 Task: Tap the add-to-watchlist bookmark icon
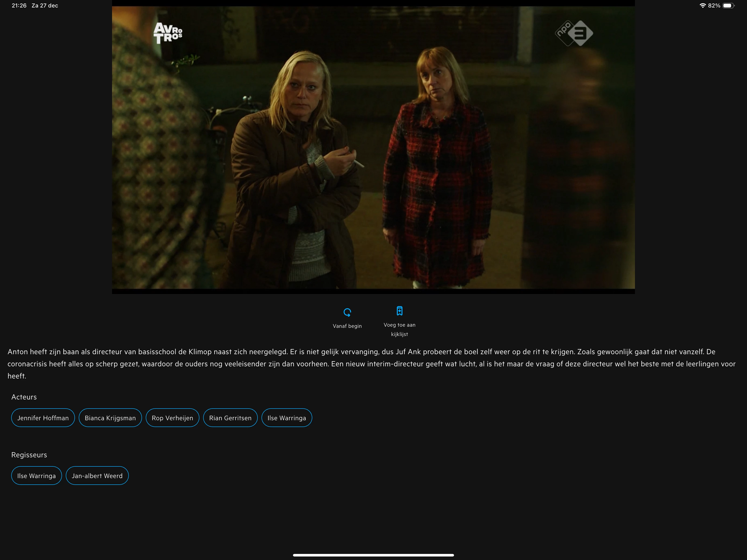tap(399, 311)
